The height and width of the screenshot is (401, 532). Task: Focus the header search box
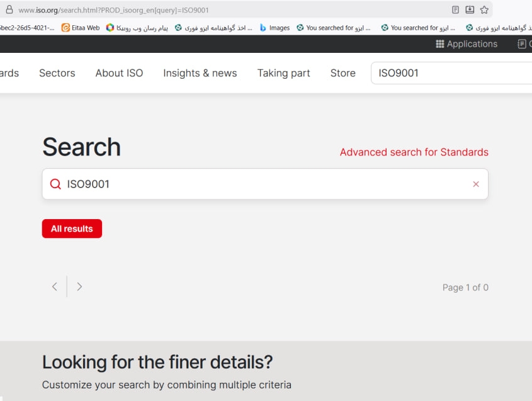450,73
